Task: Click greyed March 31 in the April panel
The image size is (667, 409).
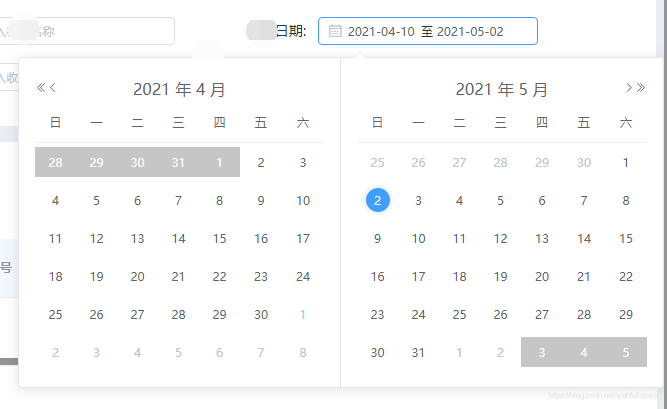Action: (178, 163)
